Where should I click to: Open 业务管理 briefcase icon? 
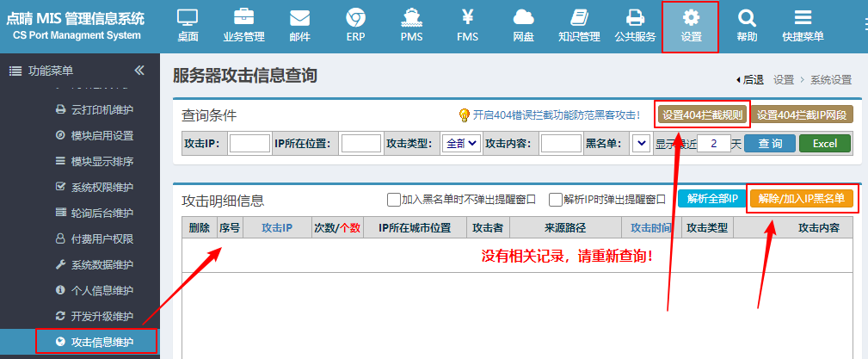tap(243, 17)
